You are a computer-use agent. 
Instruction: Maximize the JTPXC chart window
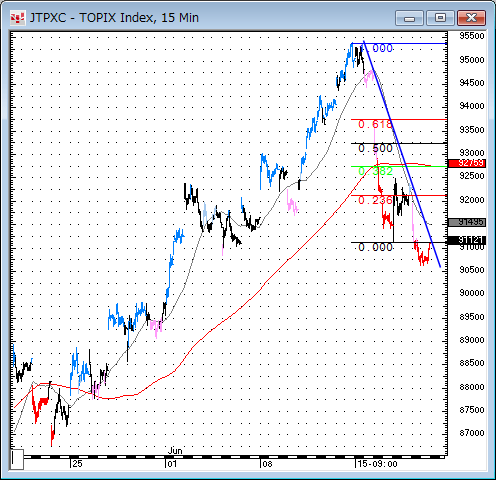pyautogui.click(x=440, y=18)
